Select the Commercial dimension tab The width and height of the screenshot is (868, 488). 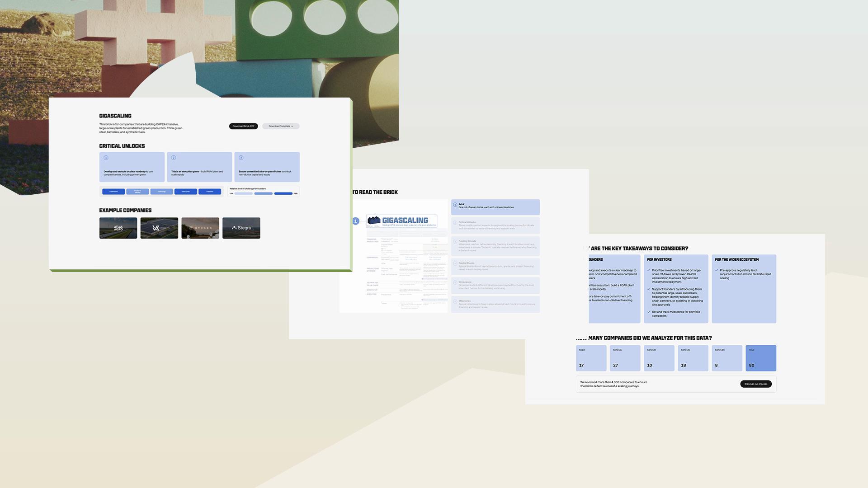pos(113,192)
